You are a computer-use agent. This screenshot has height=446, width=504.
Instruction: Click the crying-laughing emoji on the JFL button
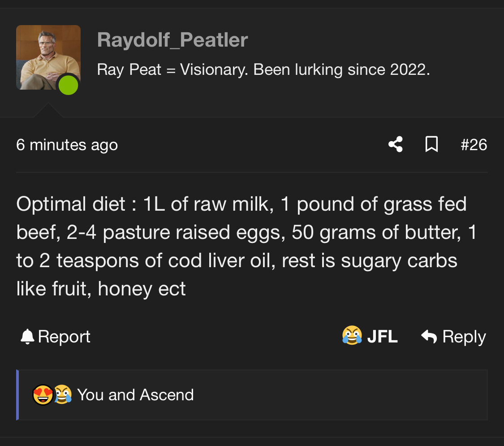[352, 335]
